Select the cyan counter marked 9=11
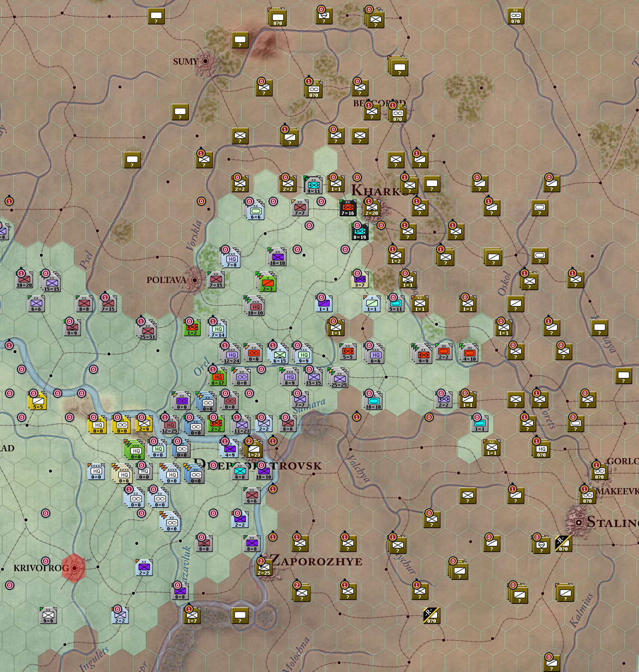 tap(314, 185)
